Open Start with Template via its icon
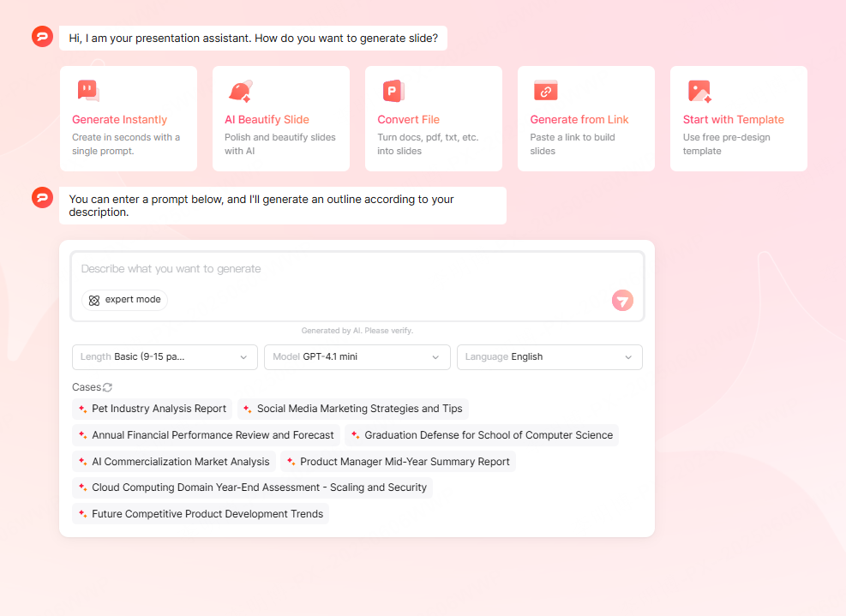This screenshot has height=616, width=846. (699, 89)
